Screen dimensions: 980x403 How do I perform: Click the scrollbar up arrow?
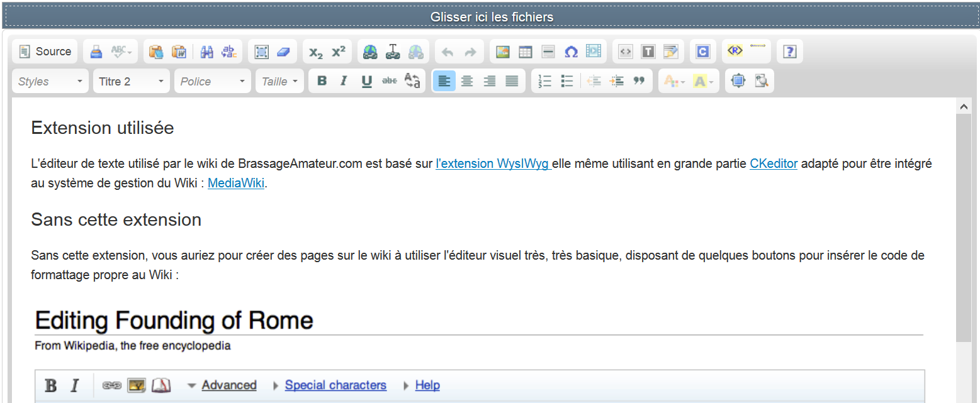pos(963,107)
